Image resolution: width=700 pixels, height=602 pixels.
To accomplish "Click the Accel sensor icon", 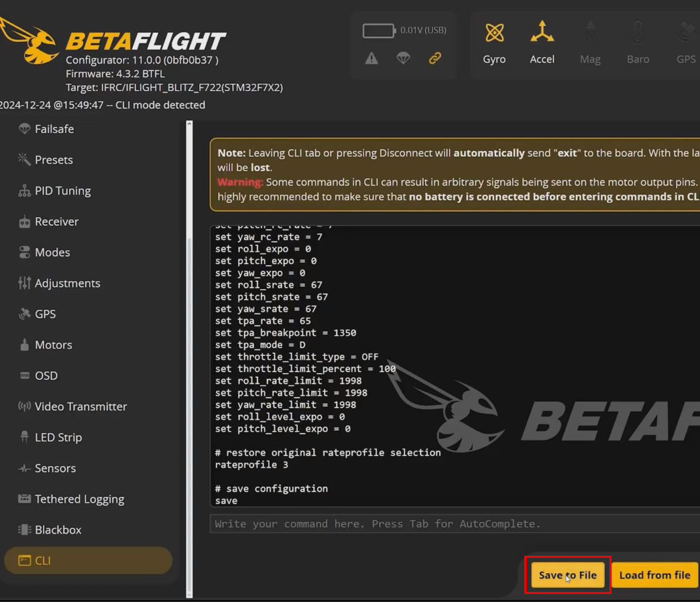I will tap(542, 34).
